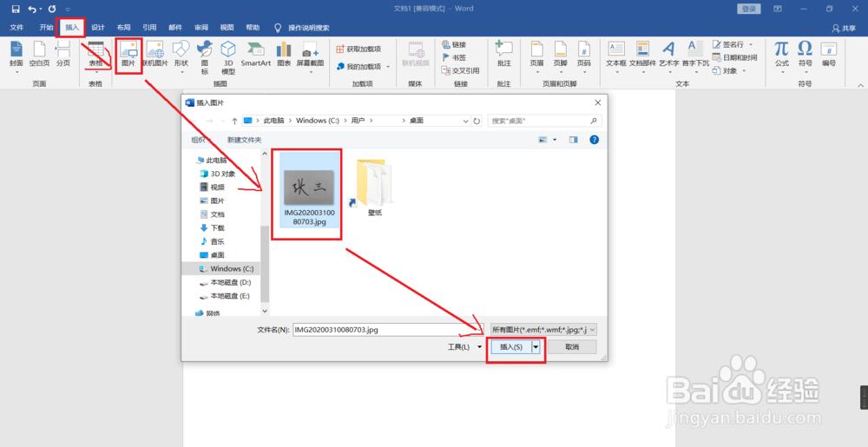Screen dimensions: 868x447
Task: Click the Up one level arrow in dialog
Action: point(234,121)
